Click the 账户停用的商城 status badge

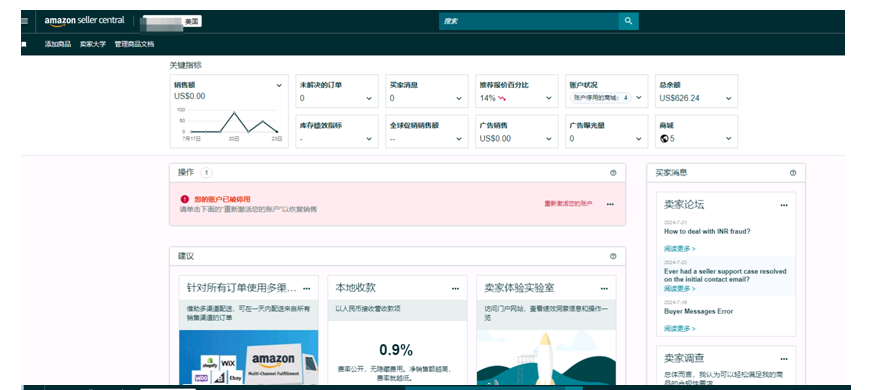click(601, 98)
